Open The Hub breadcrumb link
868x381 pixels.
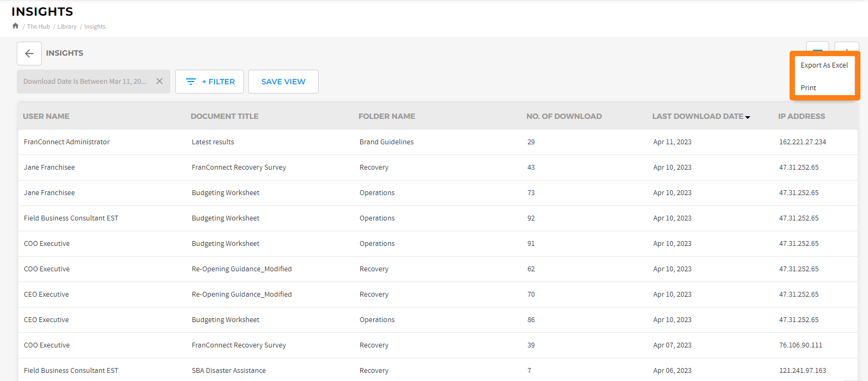click(38, 26)
